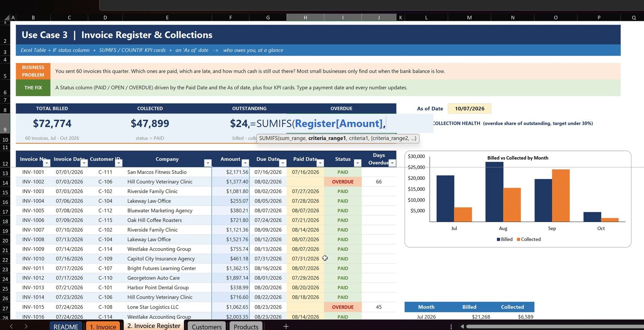Open the Invoice No. filter dropdown
The height and width of the screenshot is (330, 644).
tap(47, 163)
